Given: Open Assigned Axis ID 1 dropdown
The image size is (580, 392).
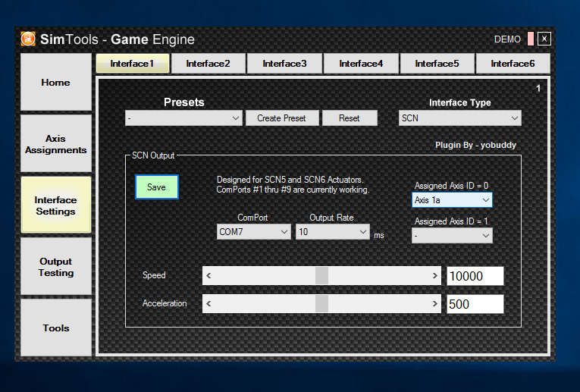Looking at the screenshot, I should tap(452, 236).
